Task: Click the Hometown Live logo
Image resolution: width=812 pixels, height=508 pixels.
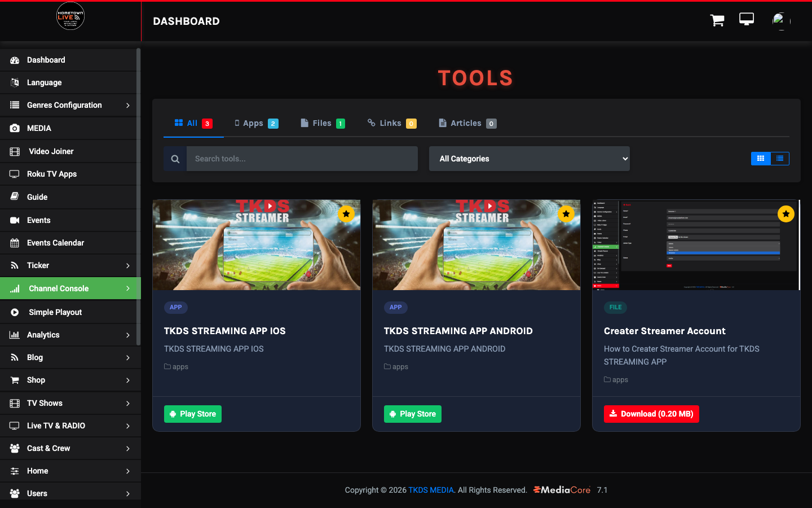Action: (70, 16)
